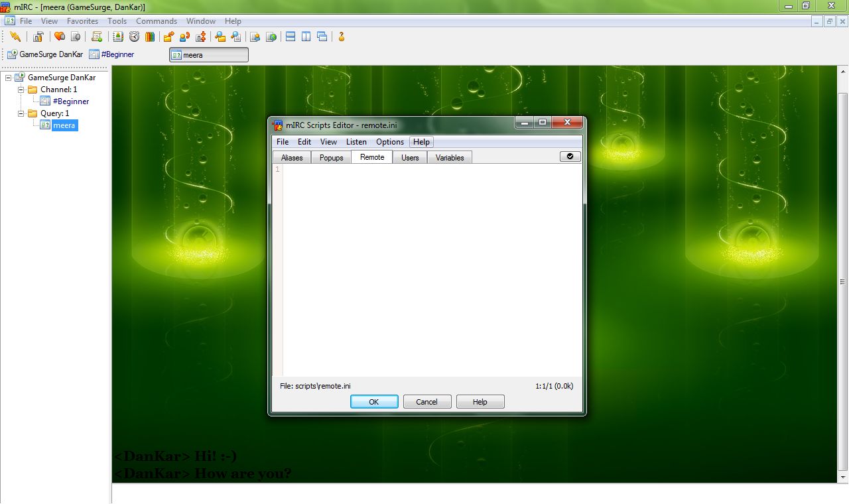The height and width of the screenshot is (504, 849).
Task: Open the Window menu
Action: point(201,21)
